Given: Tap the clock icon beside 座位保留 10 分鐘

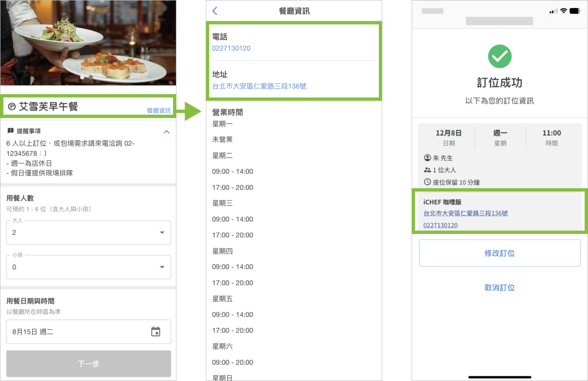Looking at the screenshot, I should coord(427,182).
